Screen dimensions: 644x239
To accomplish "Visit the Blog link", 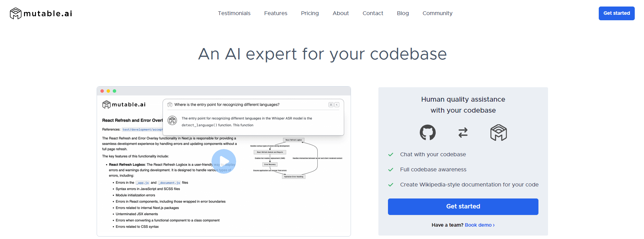I will tap(403, 13).
